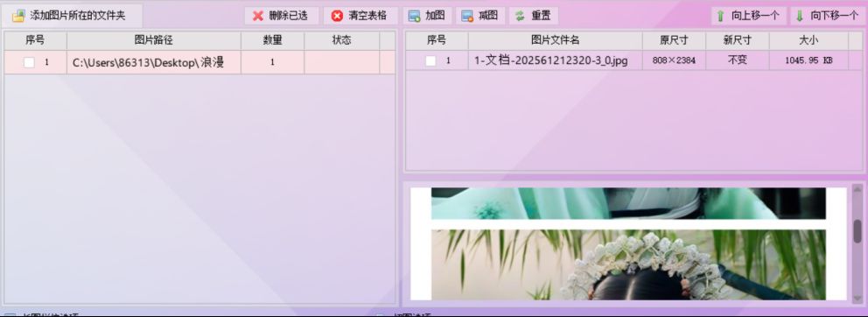
Task: Click the red circle clear table icon
Action: [337, 16]
